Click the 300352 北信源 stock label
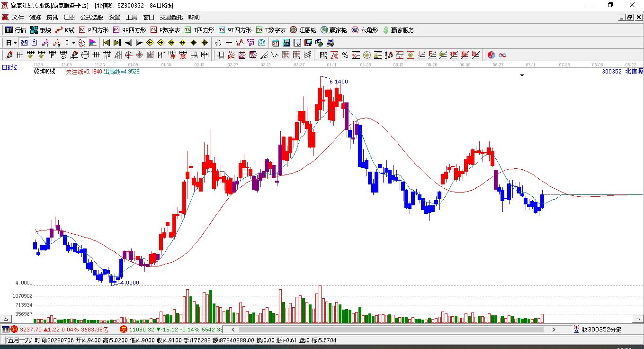The height and width of the screenshot is (349, 644). pos(622,72)
